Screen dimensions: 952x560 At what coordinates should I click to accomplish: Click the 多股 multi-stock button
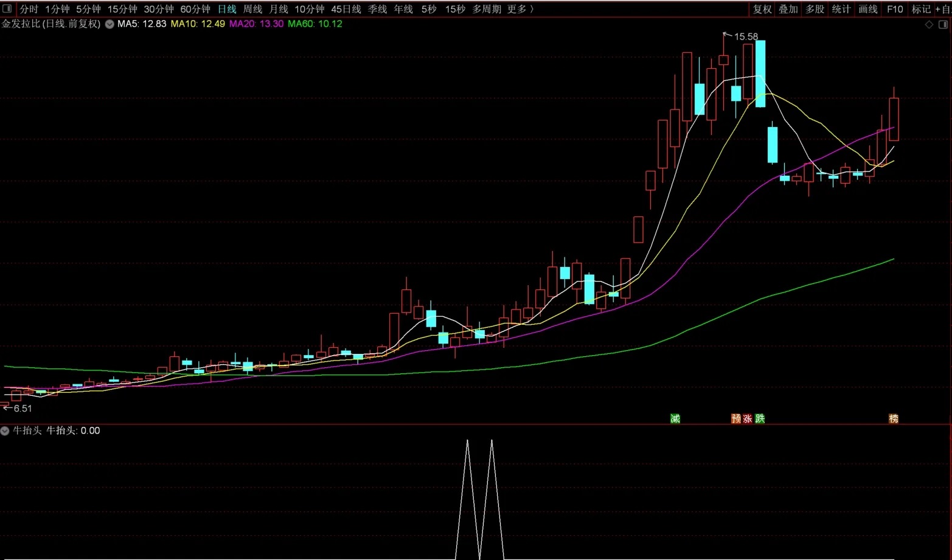tap(815, 9)
